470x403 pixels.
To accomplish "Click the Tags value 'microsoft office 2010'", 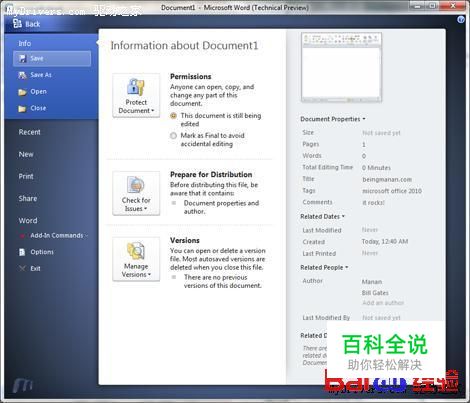I will tap(392, 191).
